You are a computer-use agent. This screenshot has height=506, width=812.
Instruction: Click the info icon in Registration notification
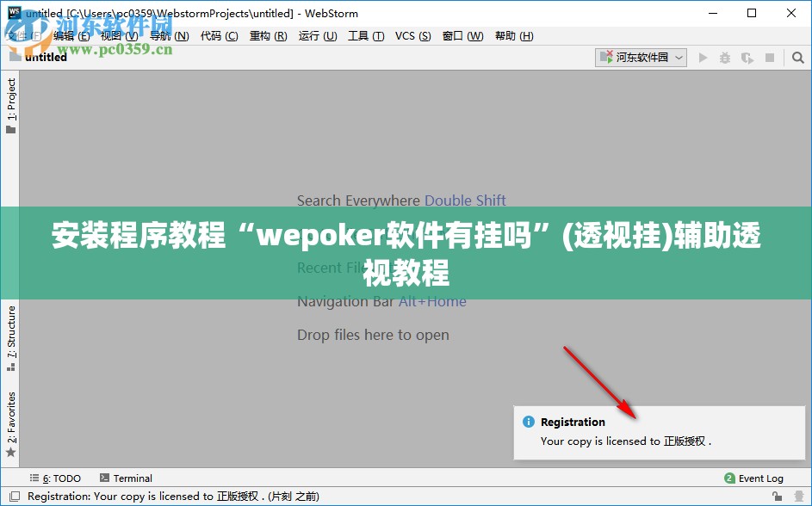[528, 422]
